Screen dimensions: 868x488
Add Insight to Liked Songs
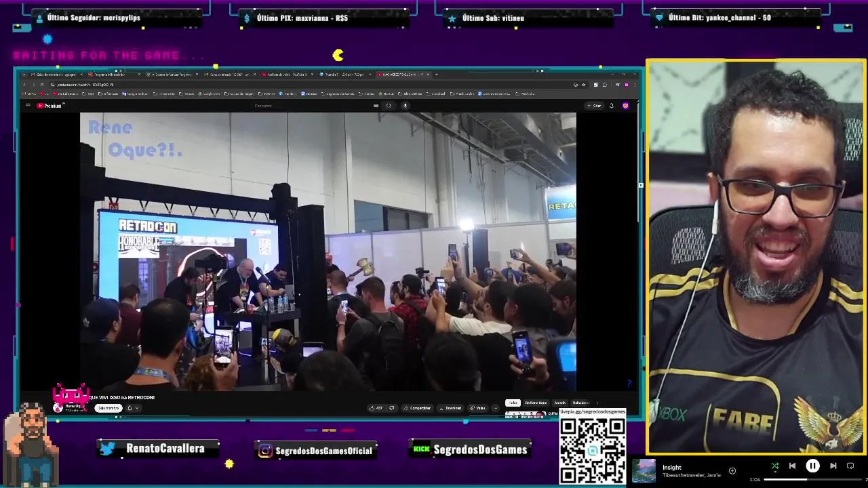pyautogui.click(x=732, y=470)
